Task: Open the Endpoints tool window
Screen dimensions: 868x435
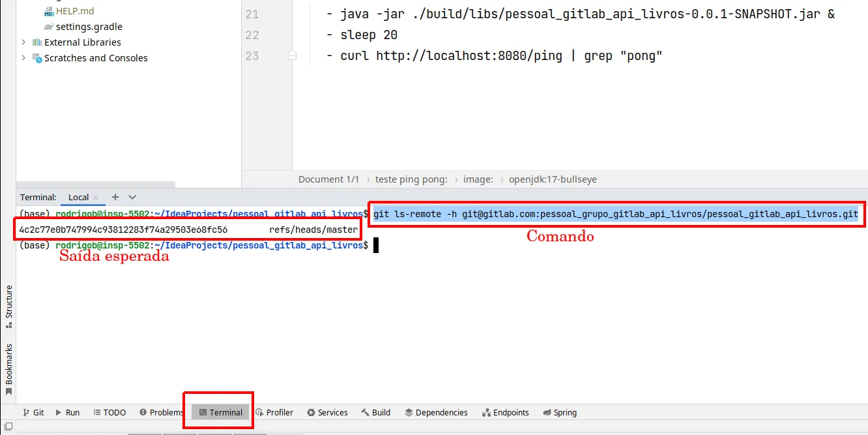Action: point(505,412)
